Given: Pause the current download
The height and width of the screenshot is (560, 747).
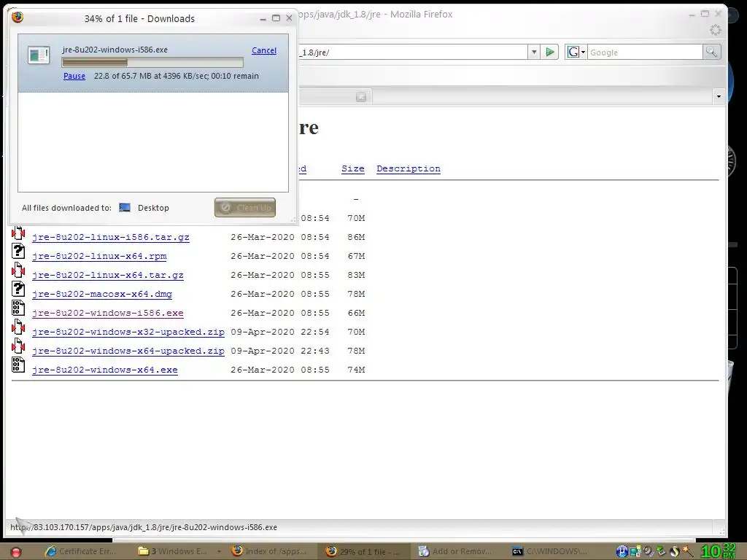Looking at the screenshot, I should (74, 76).
